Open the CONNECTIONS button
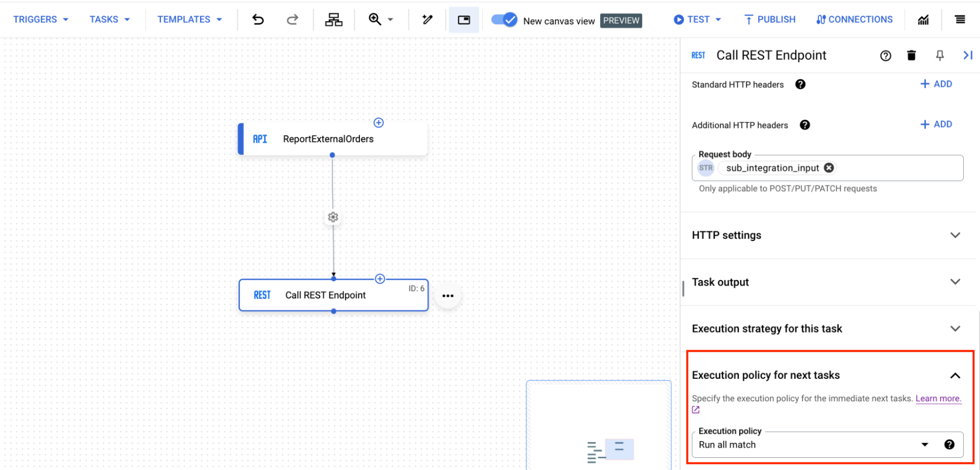980x470 pixels. [x=854, y=20]
